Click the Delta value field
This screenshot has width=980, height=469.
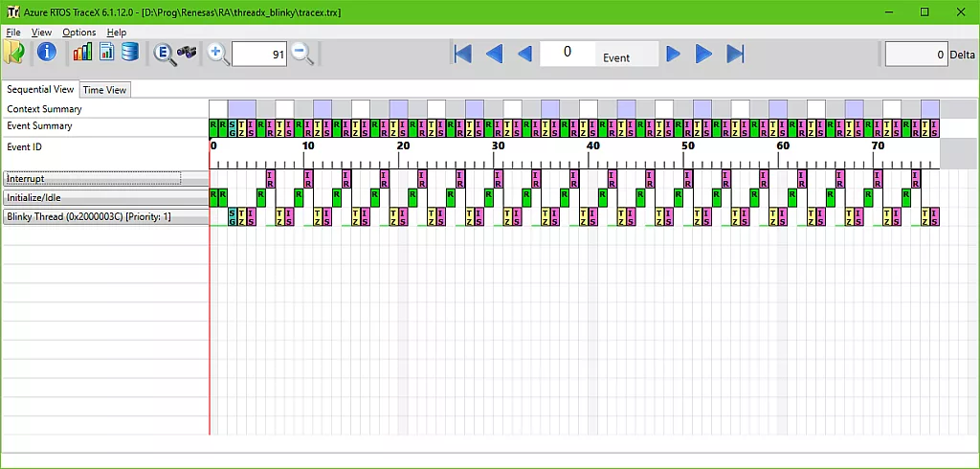coord(916,55)
